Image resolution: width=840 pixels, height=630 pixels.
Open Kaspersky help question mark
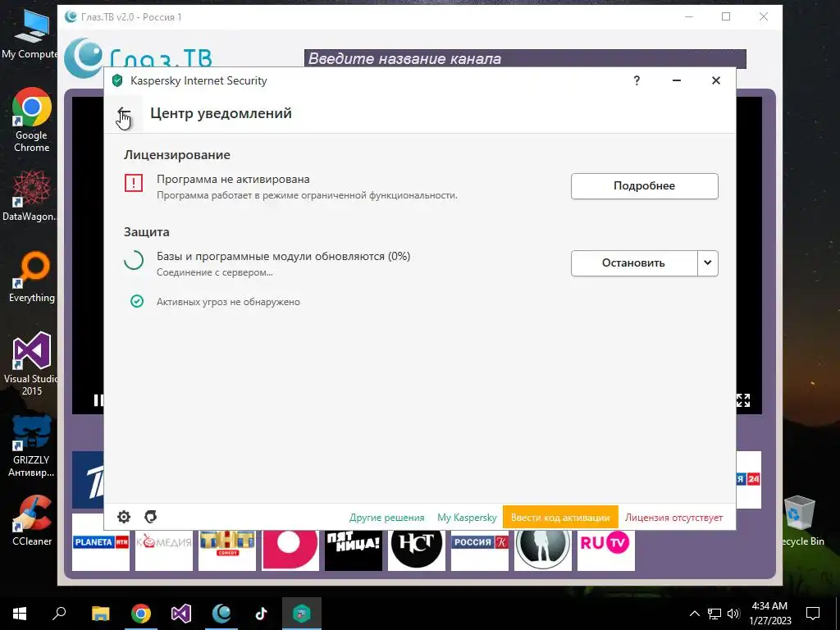(637, 81)
